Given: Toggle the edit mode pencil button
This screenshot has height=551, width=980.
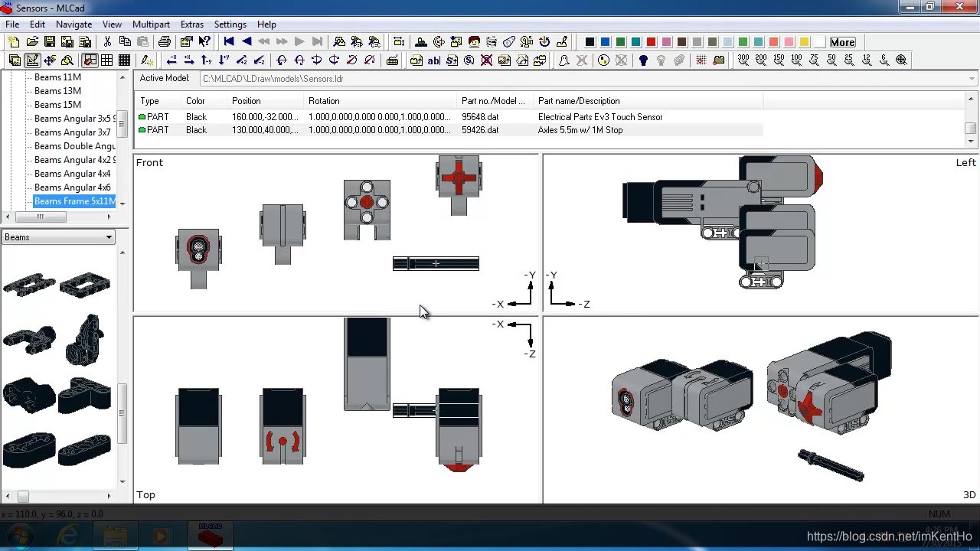Looking at the screenshot, I should point(32,60).
